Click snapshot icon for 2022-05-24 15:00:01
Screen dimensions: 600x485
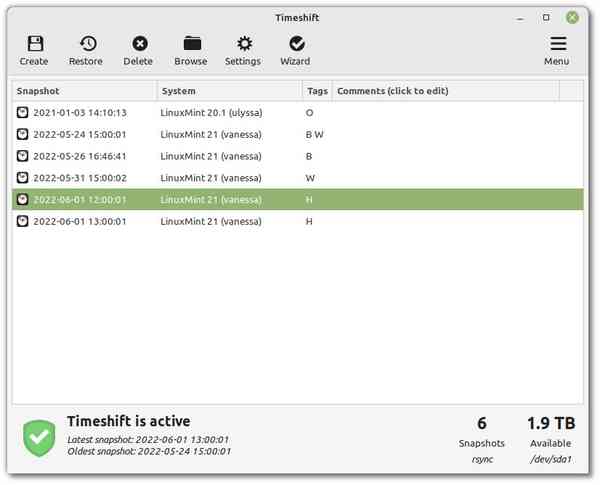click(x=23, y=134)
